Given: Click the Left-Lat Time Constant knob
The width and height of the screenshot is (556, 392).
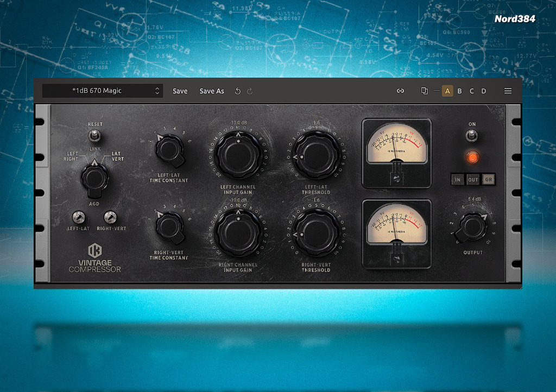Looking at the screenshot, I should 170,150.
